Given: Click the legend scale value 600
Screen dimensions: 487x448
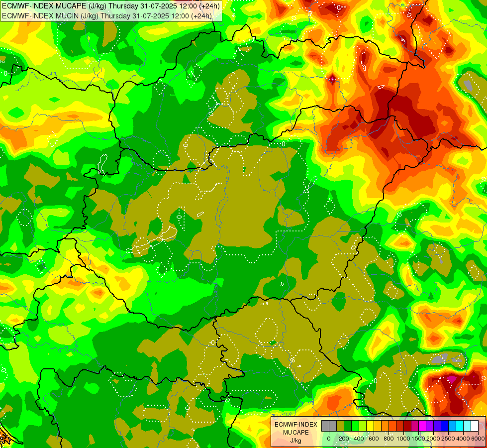Looking at the screenshot, I should 374,439.
